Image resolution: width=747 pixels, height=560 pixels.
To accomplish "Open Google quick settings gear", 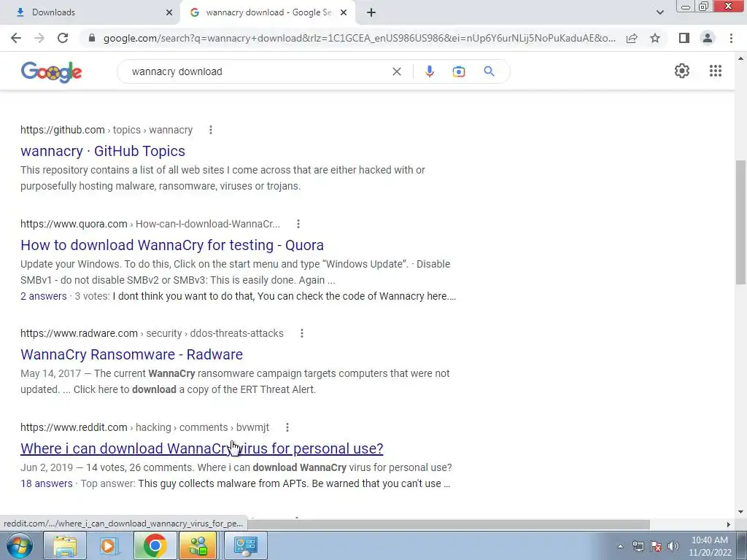I will [682, 71].
